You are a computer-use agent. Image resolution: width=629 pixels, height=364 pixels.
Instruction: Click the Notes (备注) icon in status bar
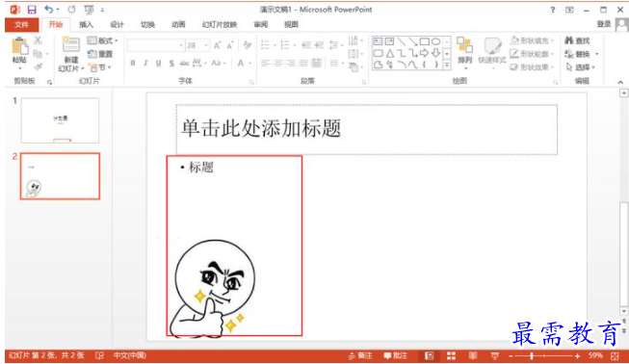[352, 355]
